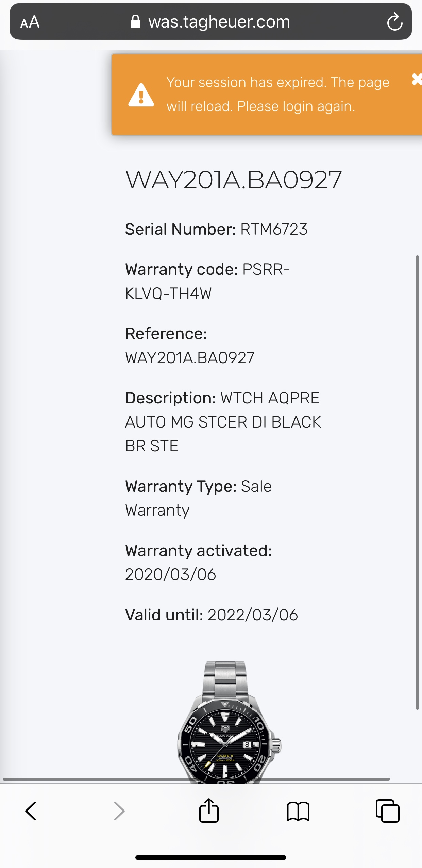Open the tabs overview icon
This screenshot has height=868, width=422.
coord(387,811)
